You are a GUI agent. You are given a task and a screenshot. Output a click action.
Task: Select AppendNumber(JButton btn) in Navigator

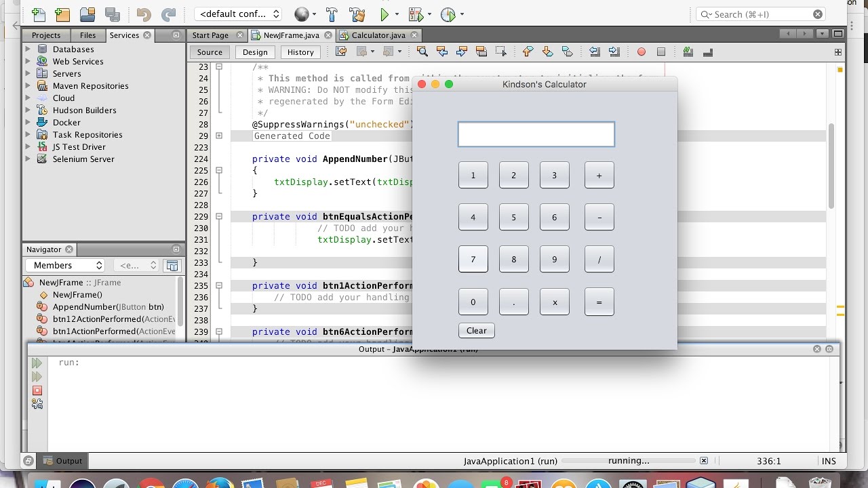point(108,307)
